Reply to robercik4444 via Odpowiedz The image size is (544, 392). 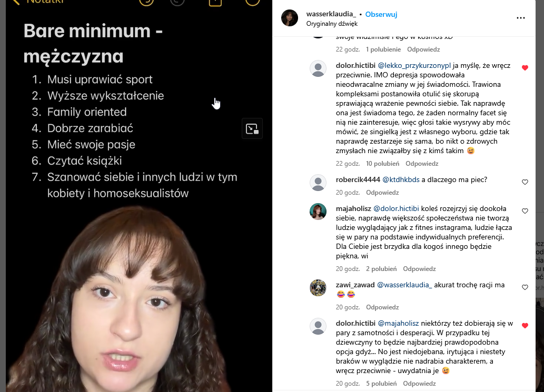(x=382, y=193)
